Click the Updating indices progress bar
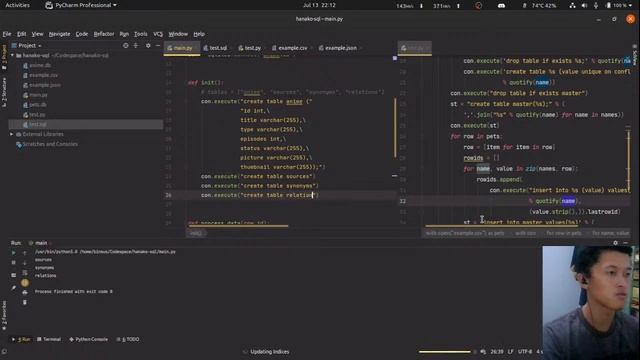640x360 pixels. [x=444, y=351]
